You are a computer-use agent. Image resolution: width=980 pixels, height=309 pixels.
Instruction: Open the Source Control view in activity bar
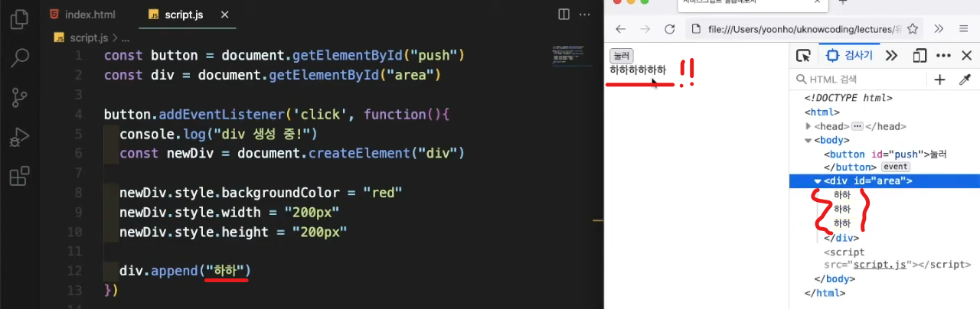point(19,99)
